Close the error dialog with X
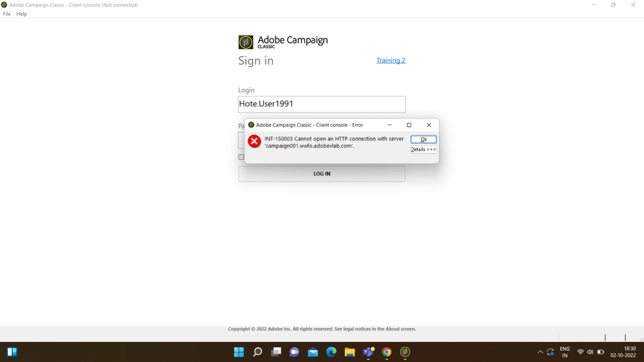This screenshot has width=644, height=362. point(429,125)
